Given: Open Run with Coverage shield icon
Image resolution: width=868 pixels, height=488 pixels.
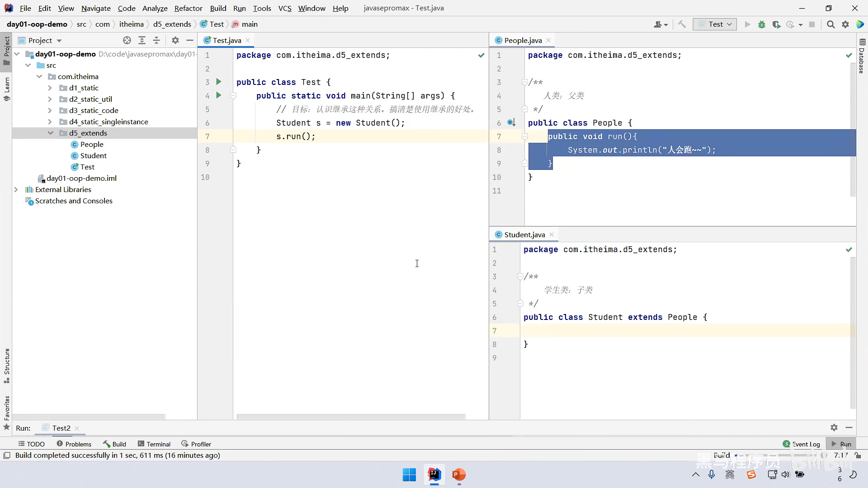Looking at the screenshot, I should (776, 24).
